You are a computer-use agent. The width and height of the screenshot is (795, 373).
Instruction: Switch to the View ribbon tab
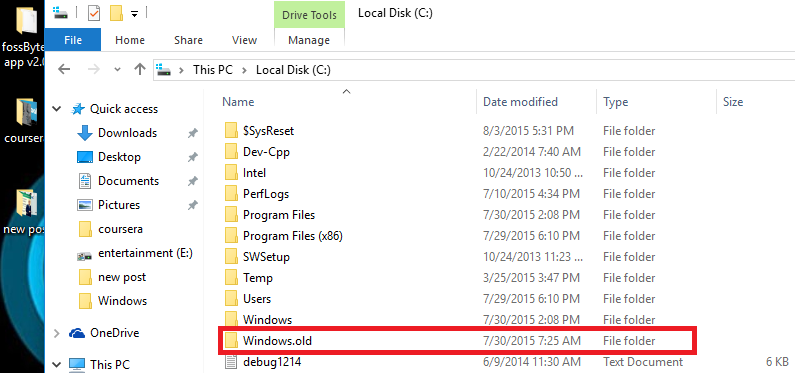tap(244, 40)
